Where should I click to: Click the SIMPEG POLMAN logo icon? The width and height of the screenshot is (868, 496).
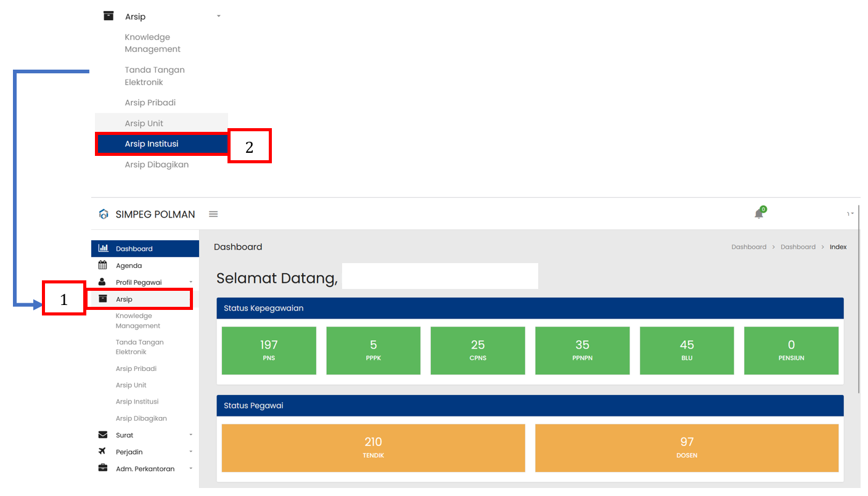[x=104, y=214]
